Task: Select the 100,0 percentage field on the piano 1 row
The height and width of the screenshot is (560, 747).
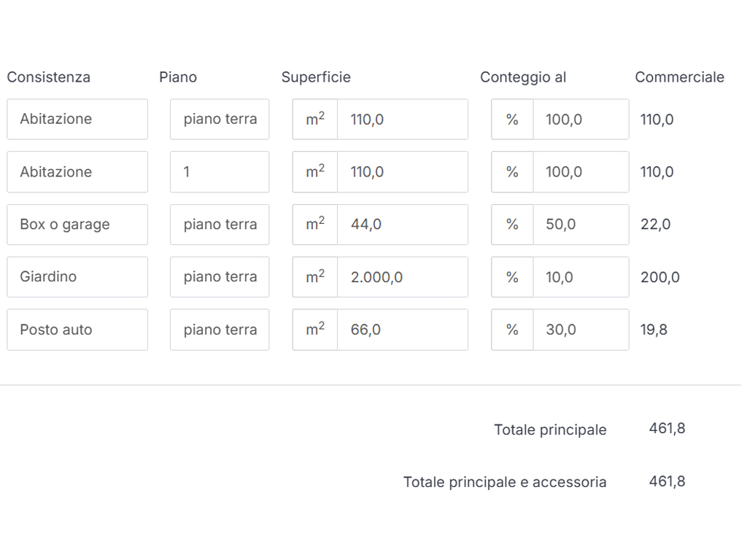Action: pos(581,172)
